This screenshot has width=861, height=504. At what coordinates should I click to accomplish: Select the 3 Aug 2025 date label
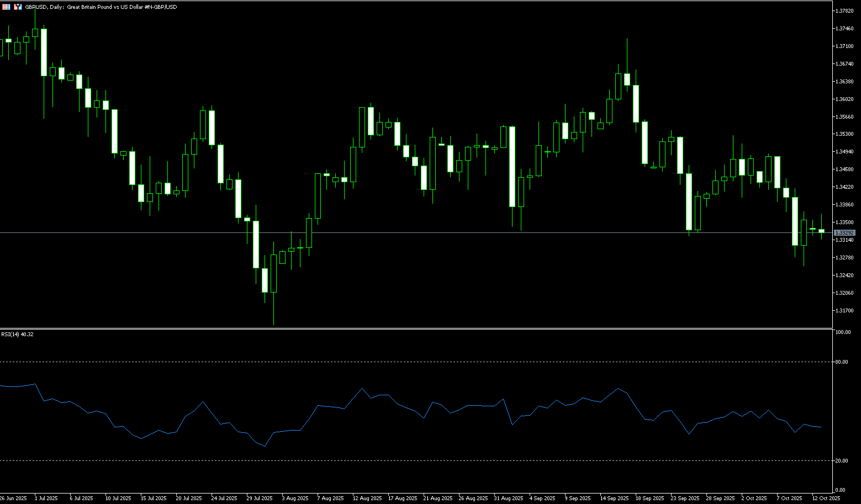click(295, 498)
